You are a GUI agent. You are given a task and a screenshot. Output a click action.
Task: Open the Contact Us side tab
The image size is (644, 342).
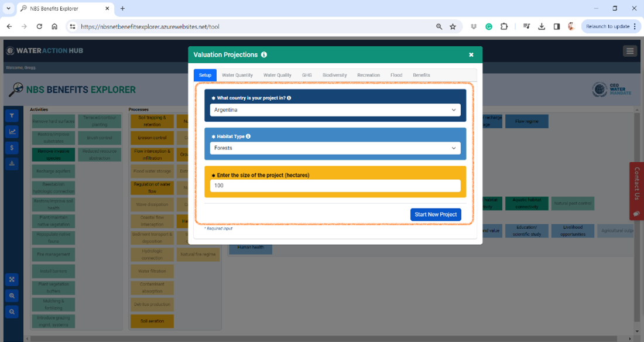tap(637, 191)
